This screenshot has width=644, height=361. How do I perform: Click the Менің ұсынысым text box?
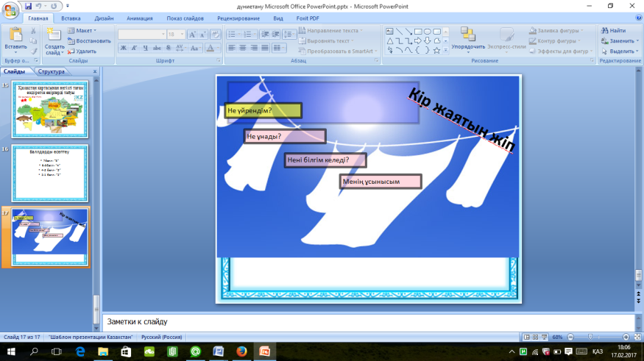[381, 182]
